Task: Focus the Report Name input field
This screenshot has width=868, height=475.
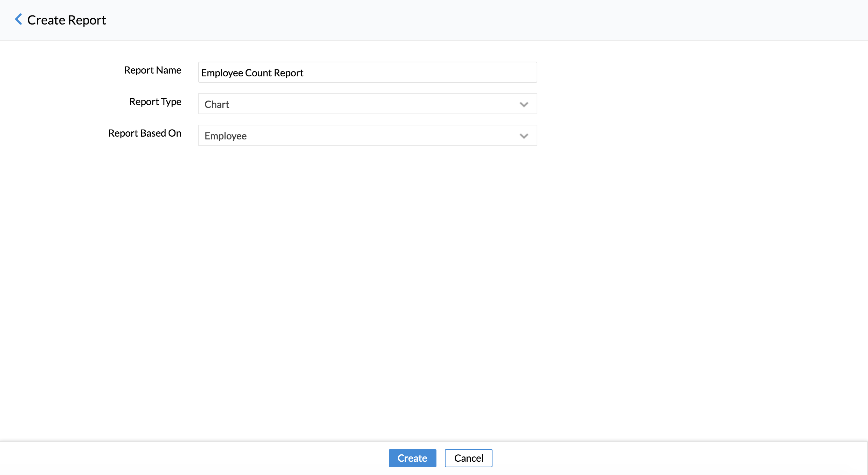Action: tap(367, 72)
